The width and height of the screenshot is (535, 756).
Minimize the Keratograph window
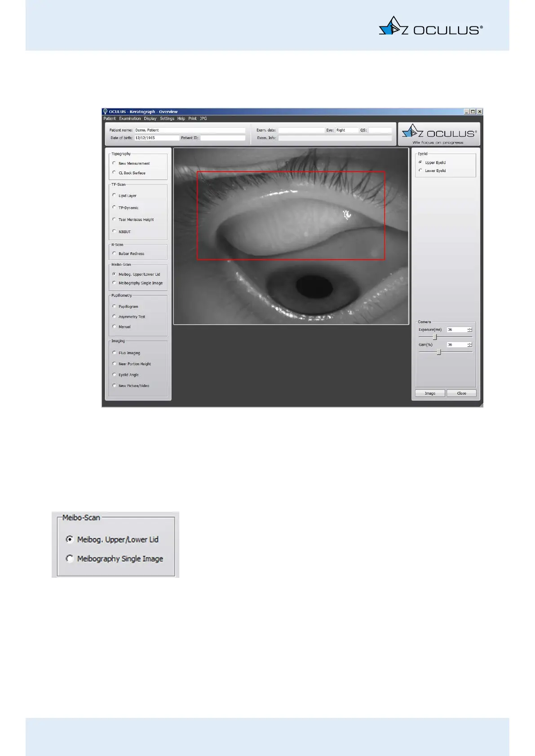point(467,111)
